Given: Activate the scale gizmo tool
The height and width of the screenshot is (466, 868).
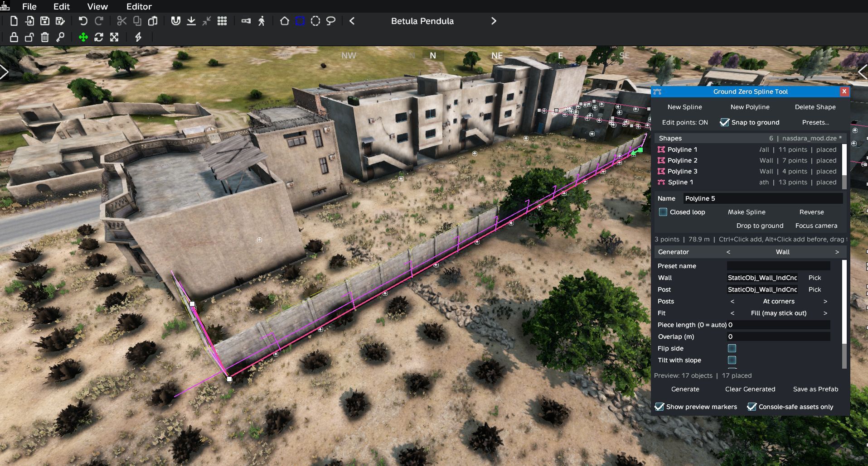Looking at the screenshot, I should point(114,37).
